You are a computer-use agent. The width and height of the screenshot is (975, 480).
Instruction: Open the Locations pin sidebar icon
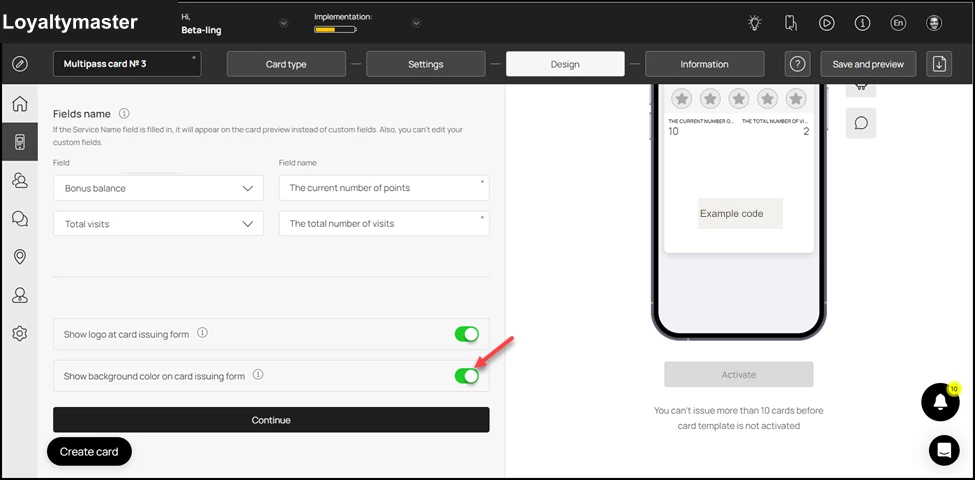pyautogui.click(x=20, y=257)
